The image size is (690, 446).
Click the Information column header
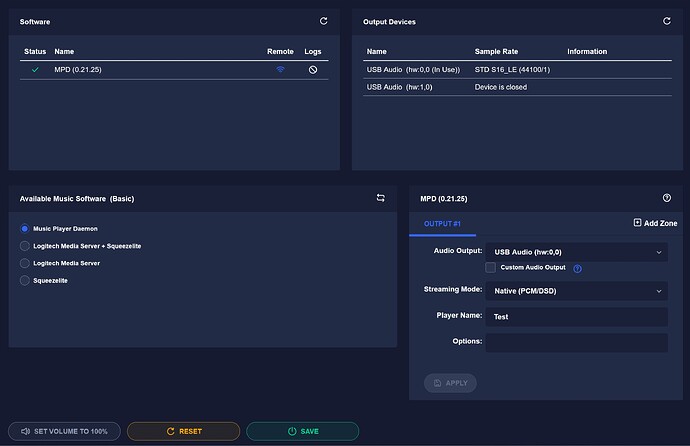click(587, 51)
